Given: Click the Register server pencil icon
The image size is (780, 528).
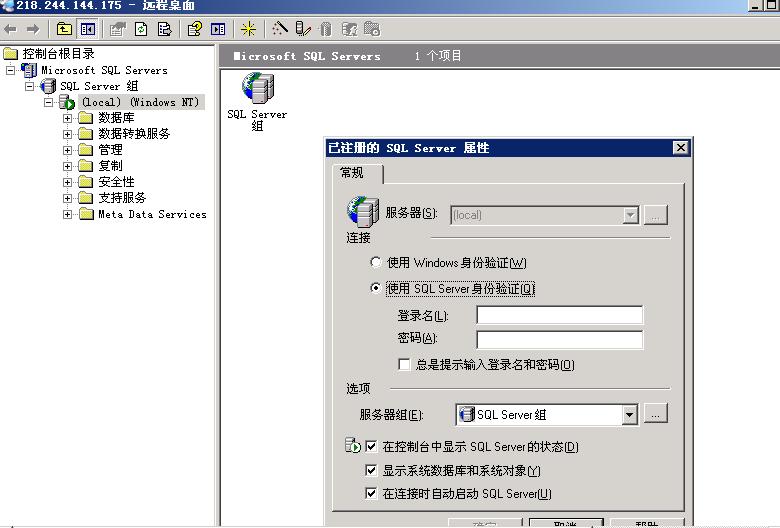Looking at the screenshot, I should 302,29.
